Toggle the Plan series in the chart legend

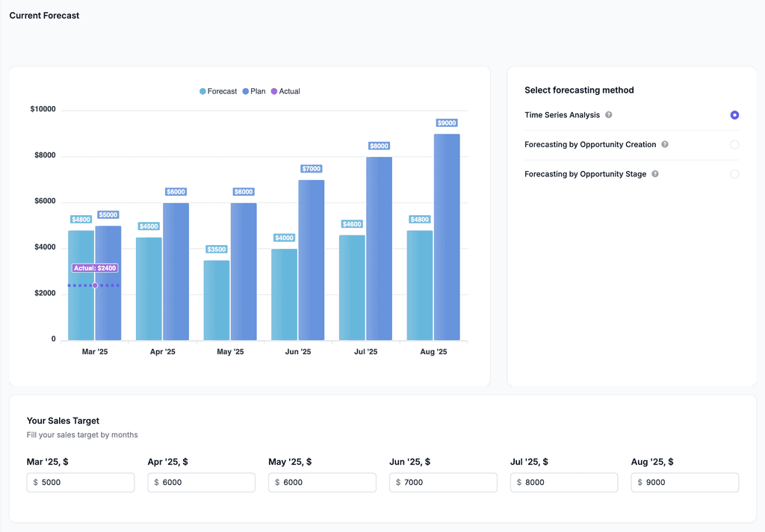pyautogui.click(x=254, y=91)
